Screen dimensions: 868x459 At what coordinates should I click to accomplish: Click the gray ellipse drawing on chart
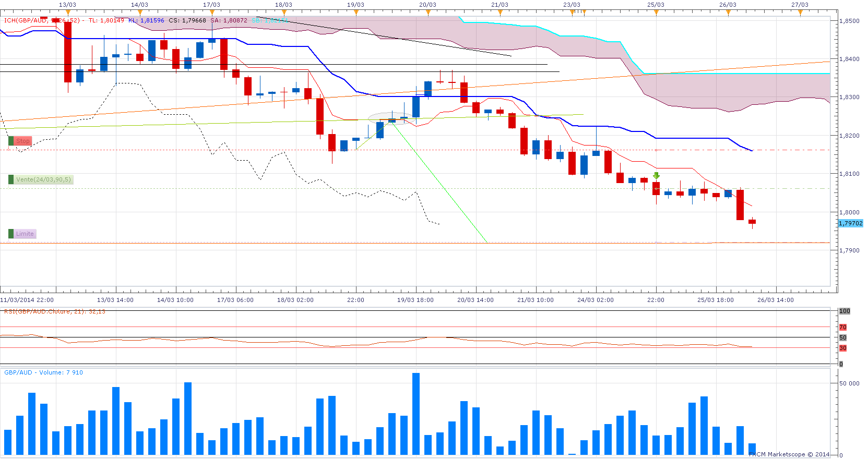392,118
